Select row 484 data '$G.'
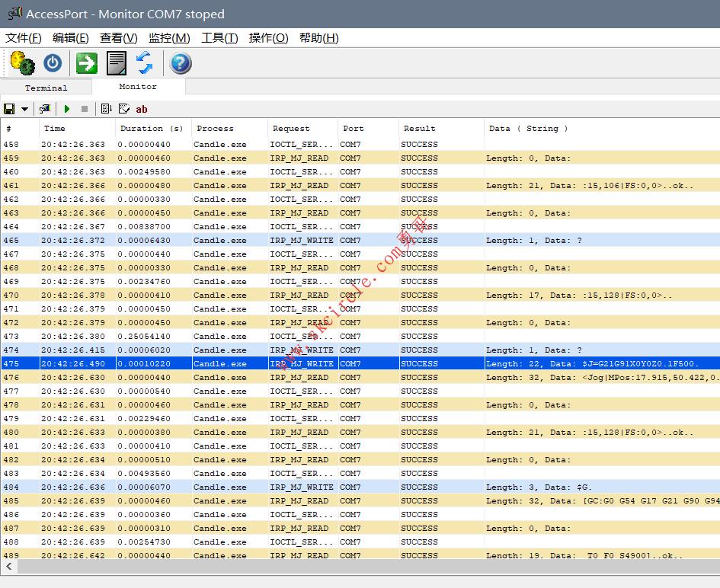The width and height of the screenshot is (720, 588). [x=584, y=487]
